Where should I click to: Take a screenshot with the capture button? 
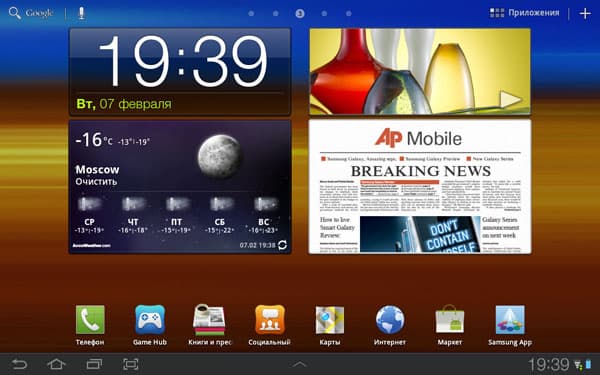click(x=130, y=364)
